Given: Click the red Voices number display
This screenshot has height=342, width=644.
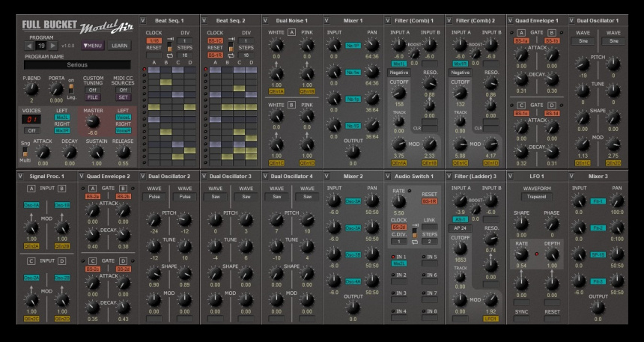Looking at the screenshot, I should 31,120.
